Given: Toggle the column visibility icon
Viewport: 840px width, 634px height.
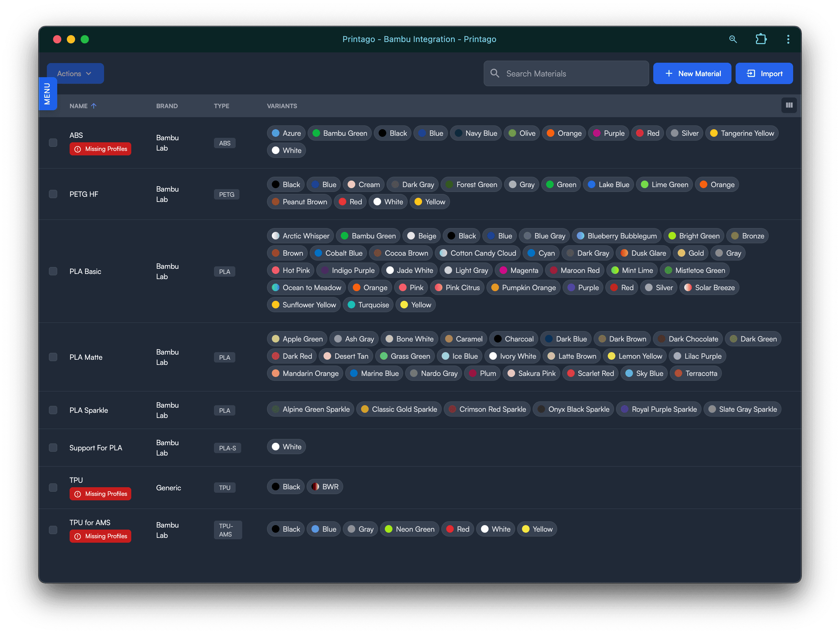Looking at the screenshot, I should (x=789, y=105).
